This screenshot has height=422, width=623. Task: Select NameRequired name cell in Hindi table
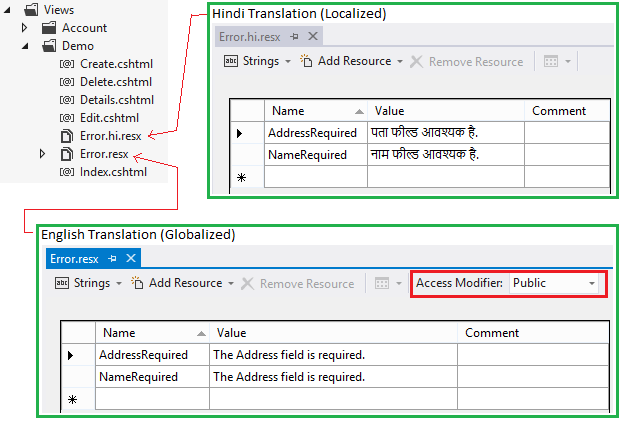click(316, 155)
